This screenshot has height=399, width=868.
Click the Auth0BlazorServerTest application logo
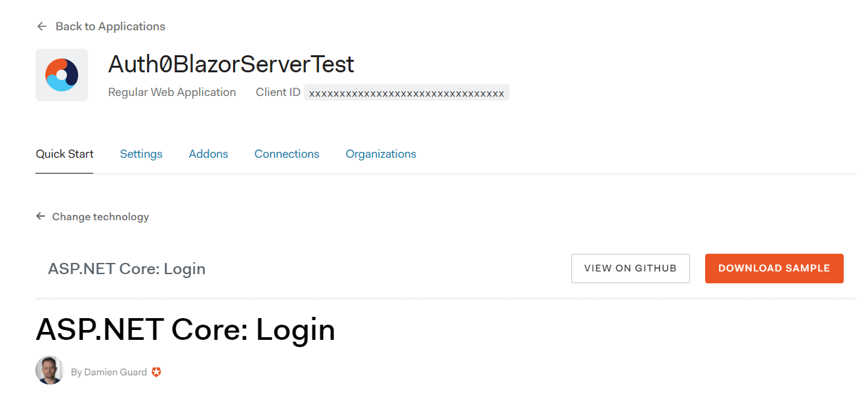(x=62, y=75)
